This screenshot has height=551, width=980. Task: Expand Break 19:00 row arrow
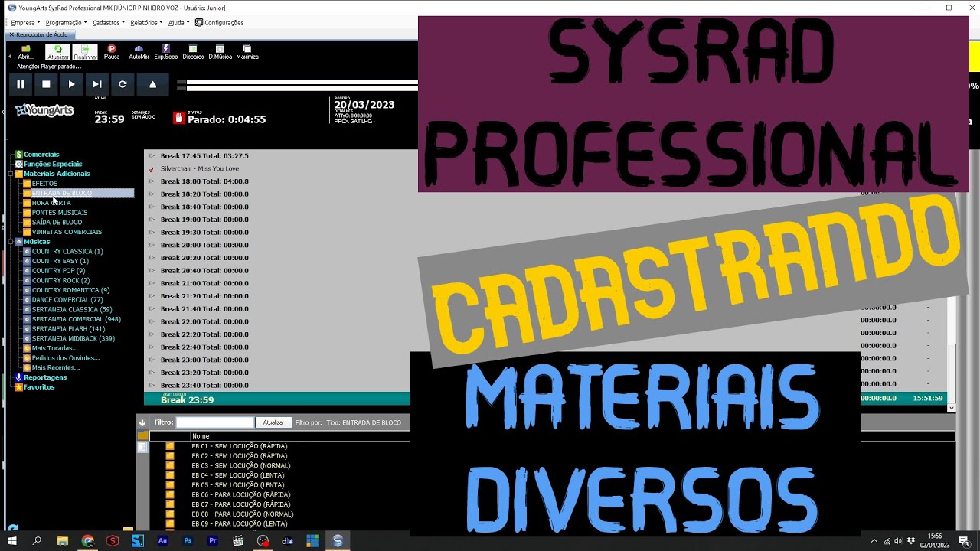tap(152, 220)
